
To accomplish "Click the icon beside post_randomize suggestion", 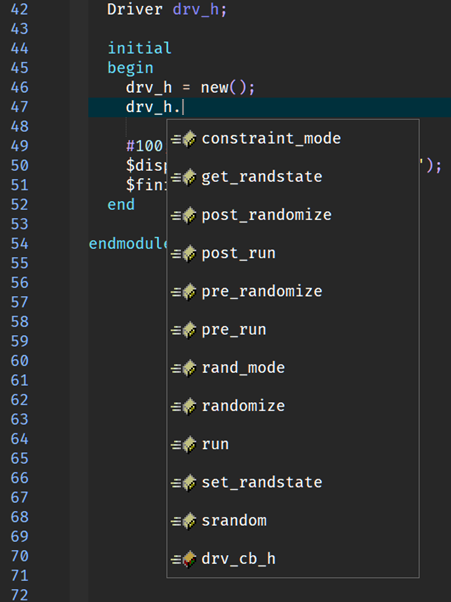I will [x=184, y=215].
